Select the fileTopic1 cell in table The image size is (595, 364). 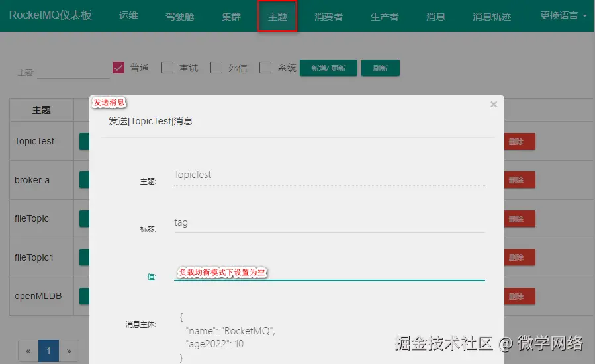42,257
